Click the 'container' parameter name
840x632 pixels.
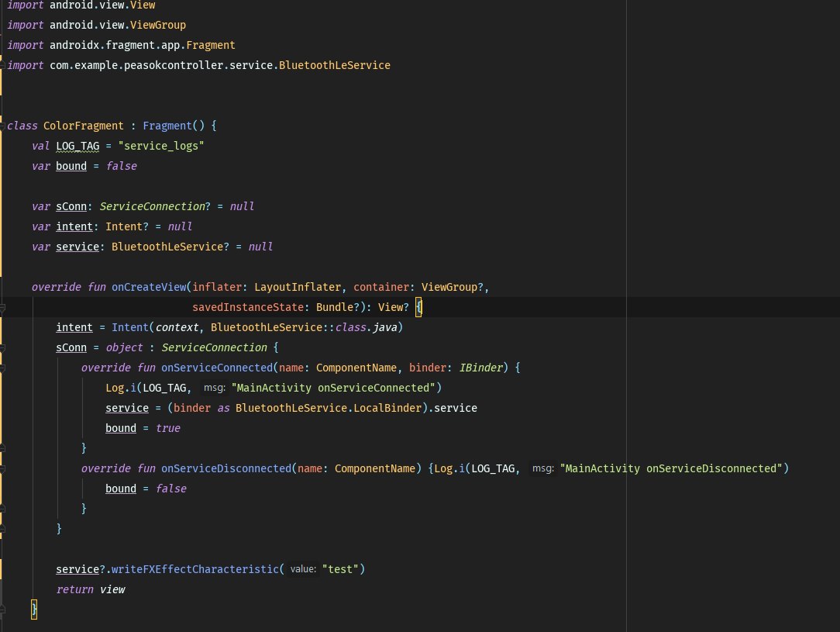381,288
